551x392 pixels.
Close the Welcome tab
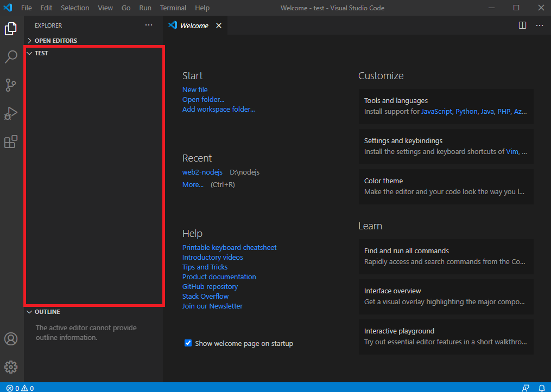(x=219, y=25)
